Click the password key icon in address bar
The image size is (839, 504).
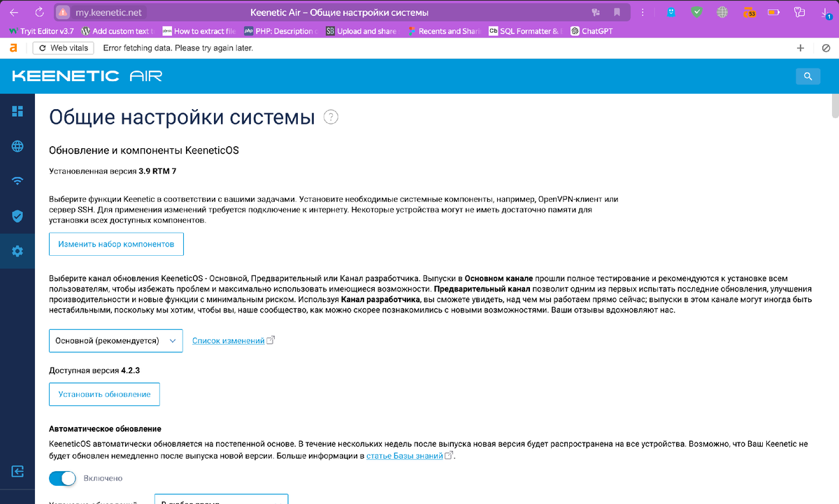click(x=596, y=13)
